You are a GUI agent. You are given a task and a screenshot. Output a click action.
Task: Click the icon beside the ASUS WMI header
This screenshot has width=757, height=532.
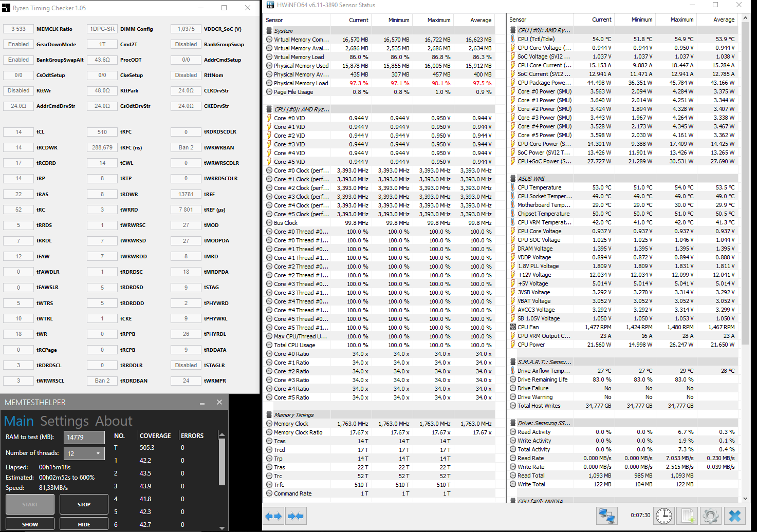513,179
